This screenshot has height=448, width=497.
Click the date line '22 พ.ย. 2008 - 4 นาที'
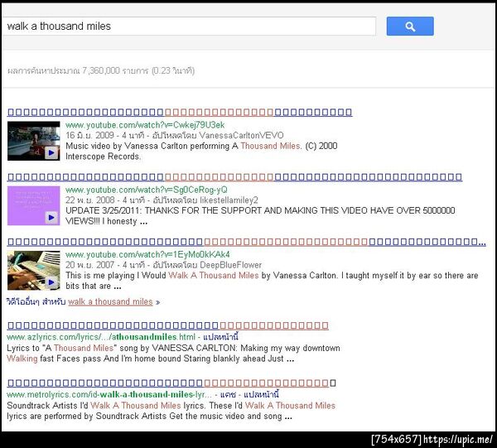pyautogui.click(x=105, y=200)
